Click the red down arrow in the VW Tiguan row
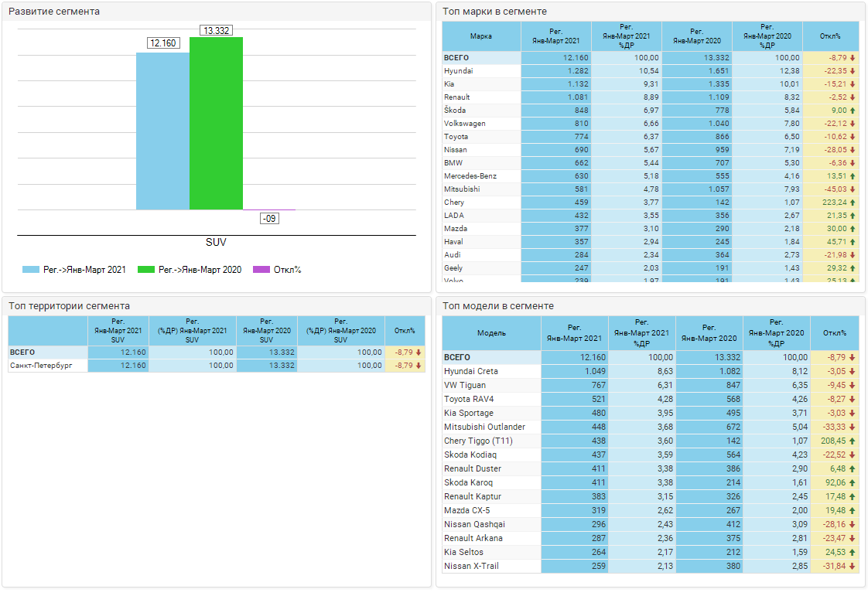The width and height of the screenshot is (868, 613). click(853, 385)
